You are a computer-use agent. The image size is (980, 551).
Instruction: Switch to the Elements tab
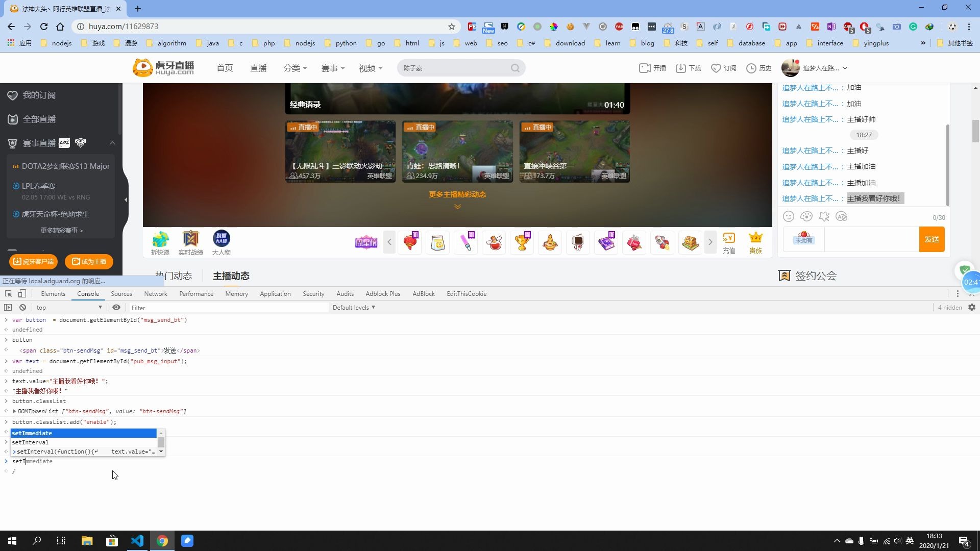[53, 294]
